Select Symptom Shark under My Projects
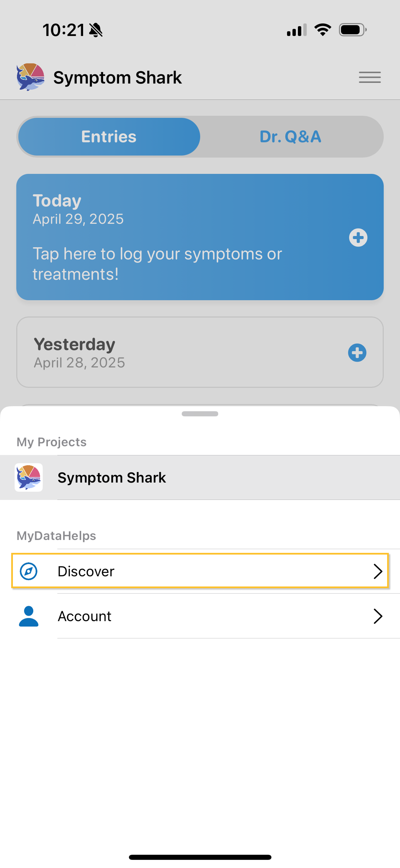Image resolution: width=400 pixels, height=868 pixels. 112,477
